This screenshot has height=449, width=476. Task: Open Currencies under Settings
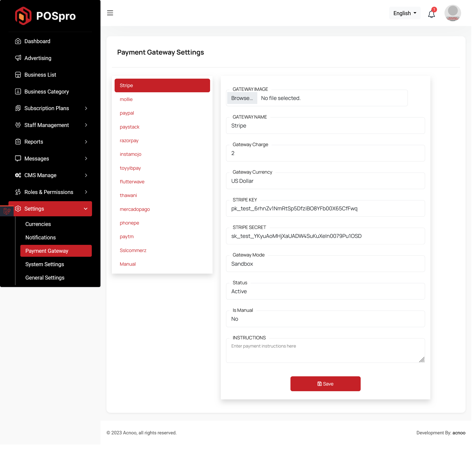38,224
